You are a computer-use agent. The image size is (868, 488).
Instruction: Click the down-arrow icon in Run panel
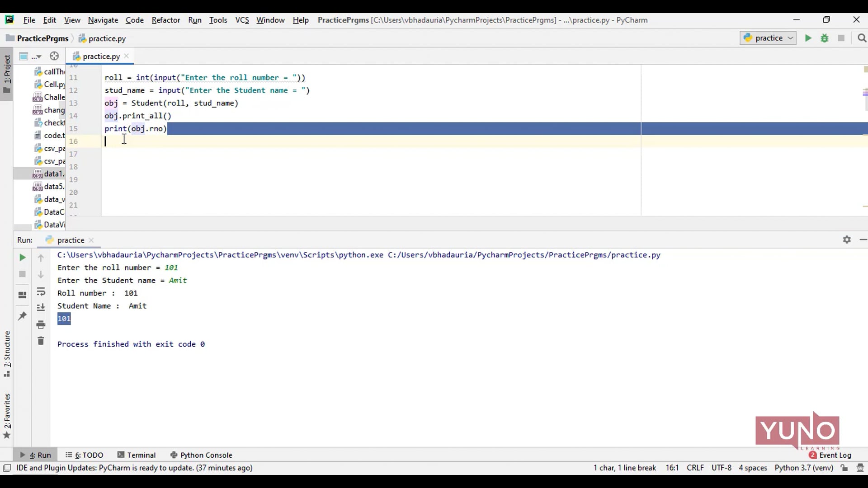click(41, 274)
